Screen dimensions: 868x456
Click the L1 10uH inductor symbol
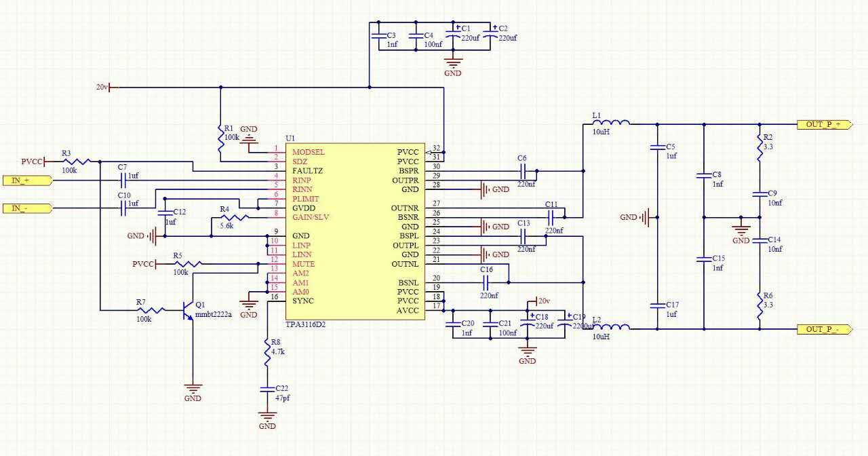click(611, 123)
